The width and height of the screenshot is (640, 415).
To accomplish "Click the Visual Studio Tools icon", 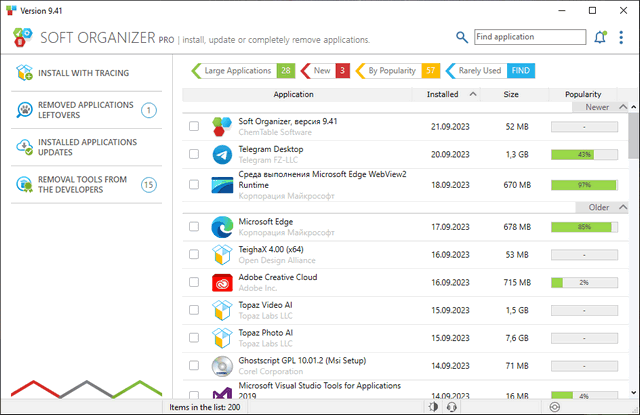I will pyautogui.click(x=222, y=393).
